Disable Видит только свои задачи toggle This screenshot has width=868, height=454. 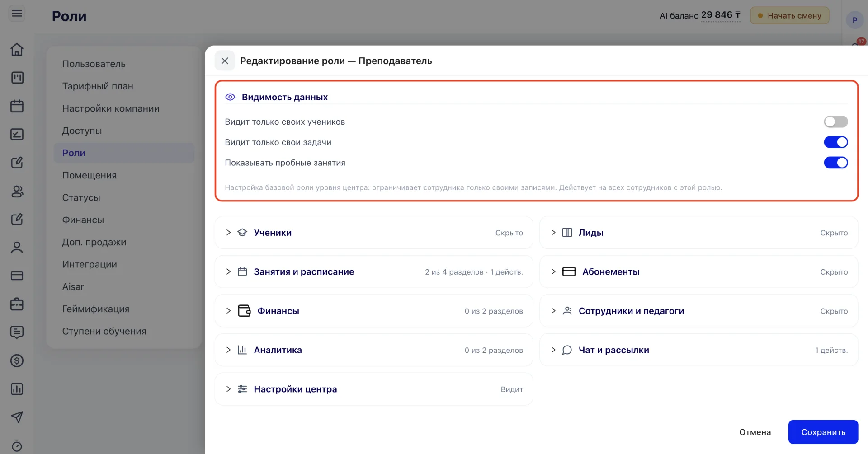tap(835, 142)
